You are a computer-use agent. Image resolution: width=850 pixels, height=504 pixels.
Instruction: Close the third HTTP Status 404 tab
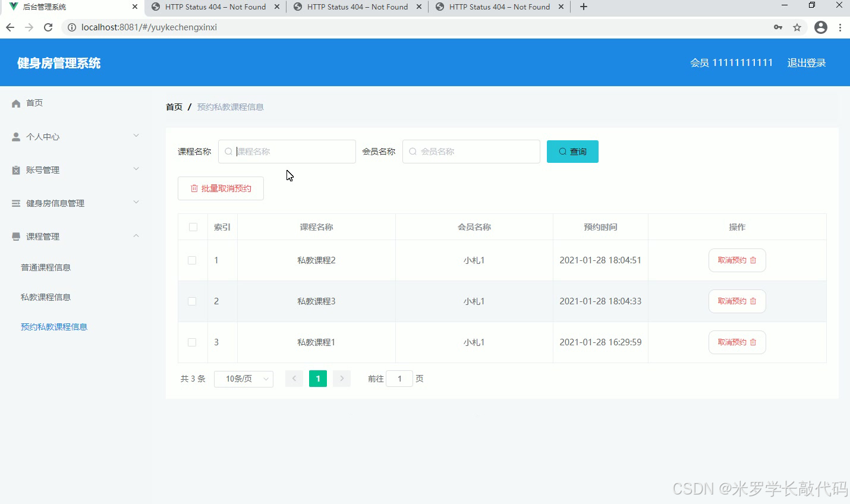561,7
